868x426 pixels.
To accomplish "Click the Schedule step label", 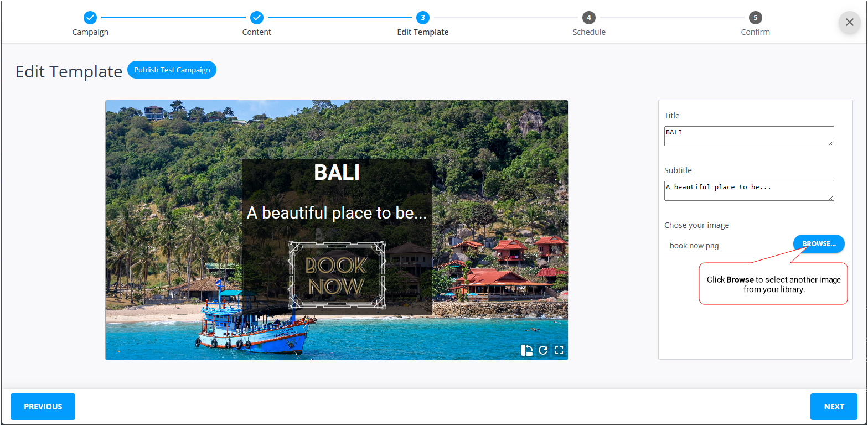I will [x=589, y=32].
